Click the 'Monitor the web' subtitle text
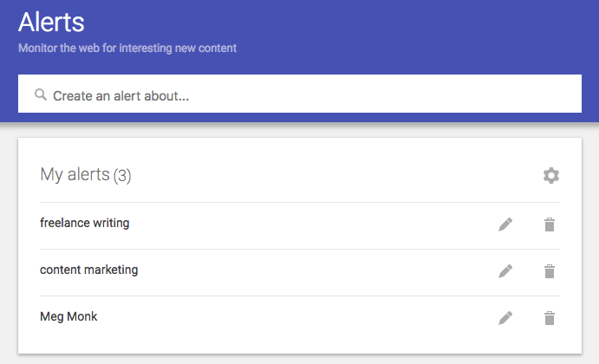 tap(127, 49)
